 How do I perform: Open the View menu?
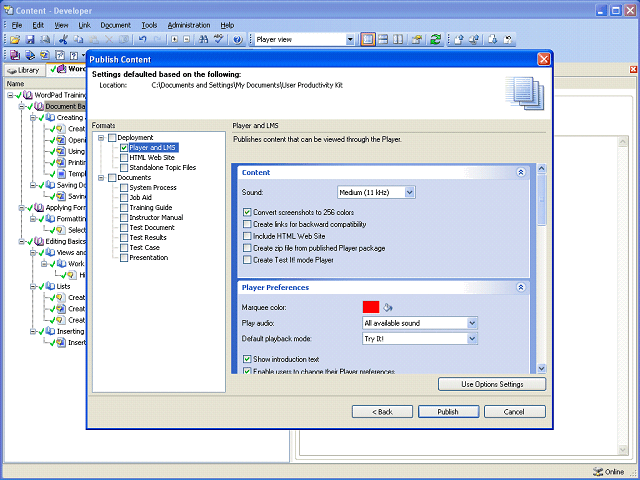click(x=61, y=25)
